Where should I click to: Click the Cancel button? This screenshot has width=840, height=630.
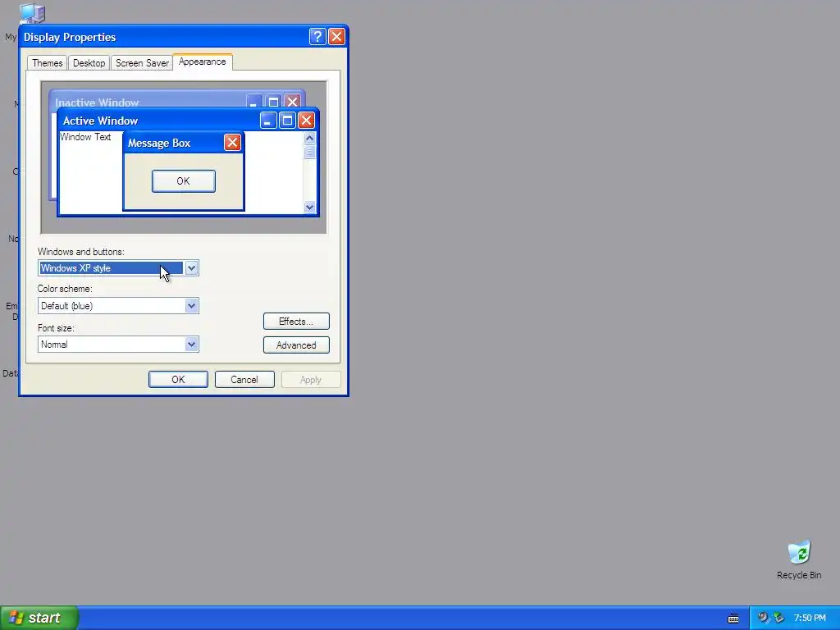coord(244,379)
